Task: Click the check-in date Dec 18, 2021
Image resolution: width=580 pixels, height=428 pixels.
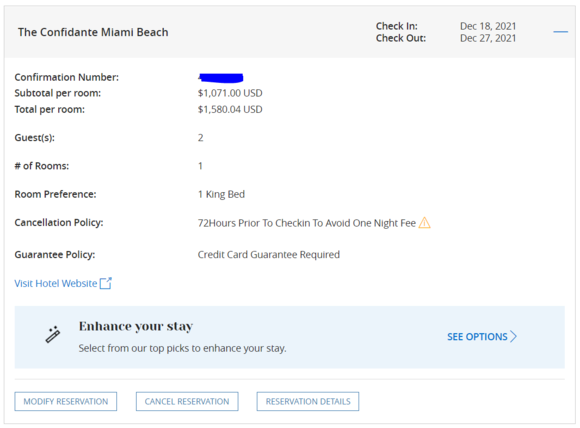Action: (x=488, y=26)
